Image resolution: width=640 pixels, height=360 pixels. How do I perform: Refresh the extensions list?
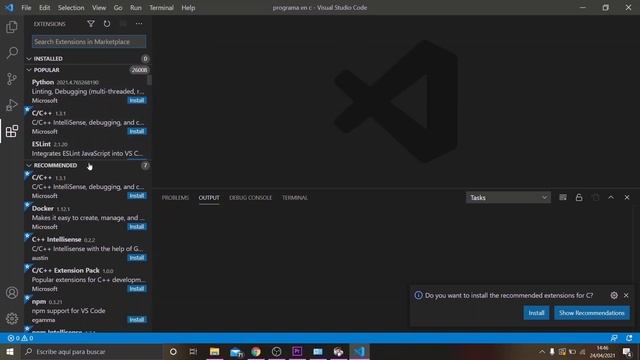[x=107, y=24]
